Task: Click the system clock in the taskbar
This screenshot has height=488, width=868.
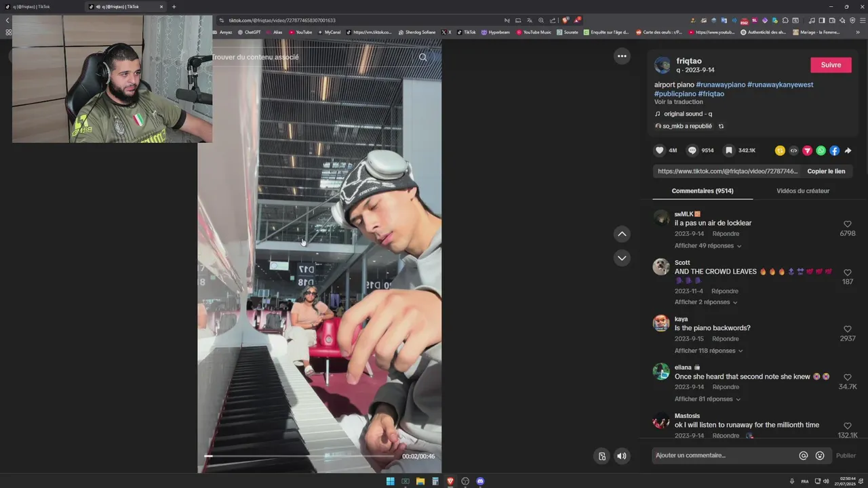Action: 845,481
